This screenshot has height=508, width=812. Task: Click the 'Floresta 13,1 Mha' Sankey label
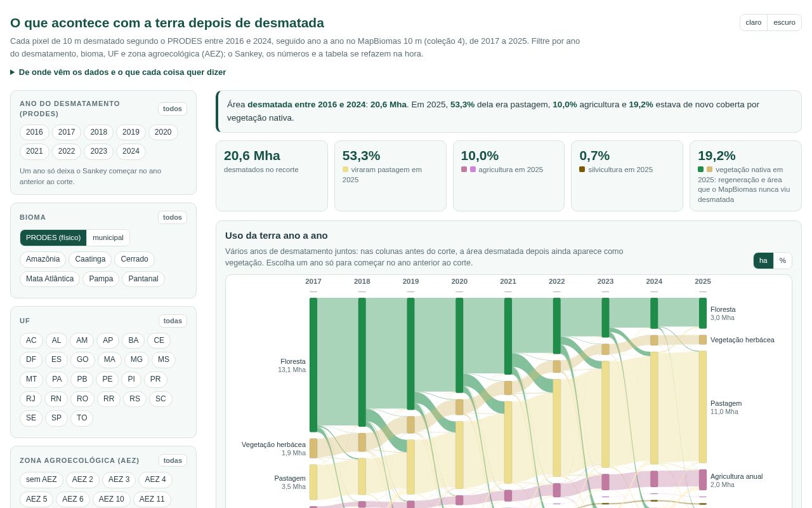pyautogui.click(x=292, y=365)
